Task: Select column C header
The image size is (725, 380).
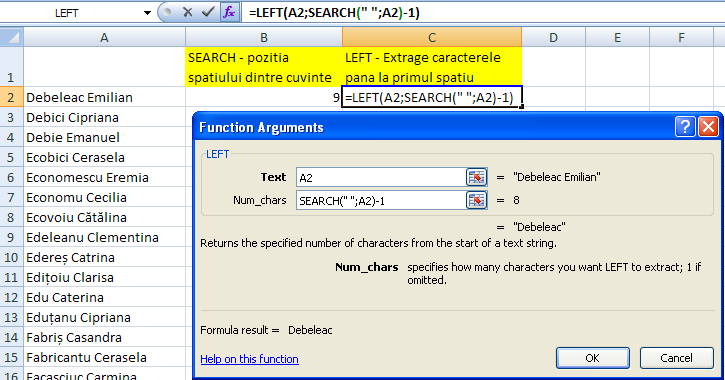Action: click(x=432, y=37)
